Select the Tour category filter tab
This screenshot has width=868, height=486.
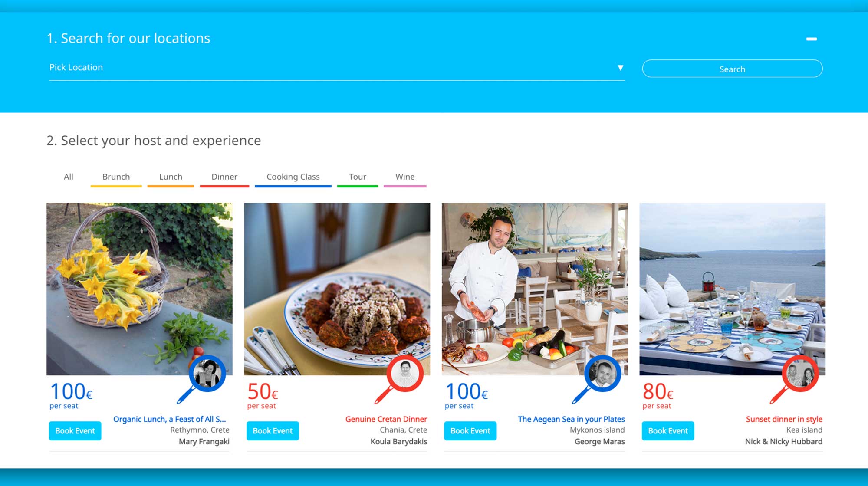[358, 177]
